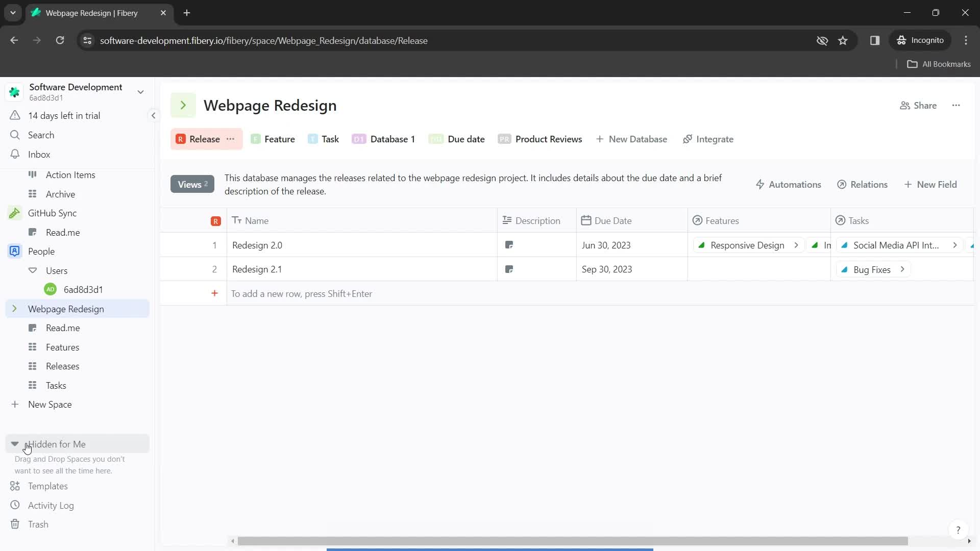Click Add new row button
Image resolution: width=980 pixels, height=551 pixels.
tap(215, 293)
